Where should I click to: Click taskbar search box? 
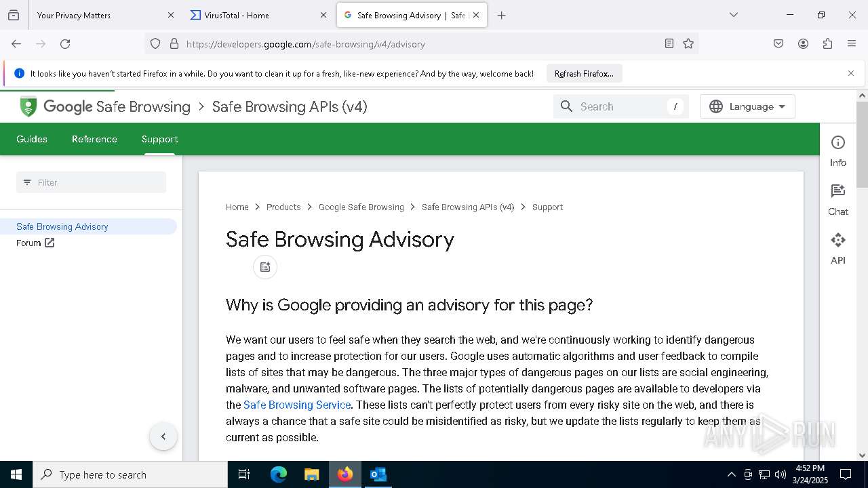(130, 474)
